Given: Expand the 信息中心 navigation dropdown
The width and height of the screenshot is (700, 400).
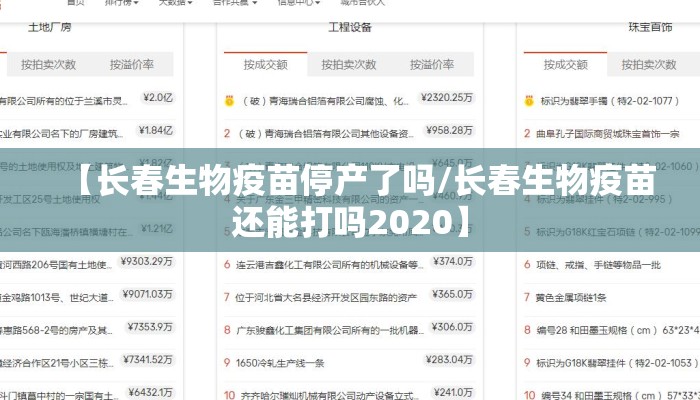Looking at the screenshot, I should click(x=299, y=2).
